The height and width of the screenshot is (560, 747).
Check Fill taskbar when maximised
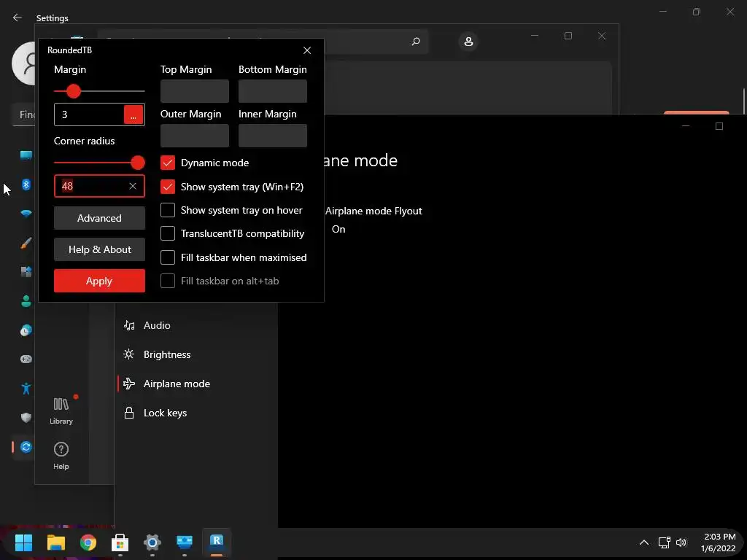pos(168,257)
